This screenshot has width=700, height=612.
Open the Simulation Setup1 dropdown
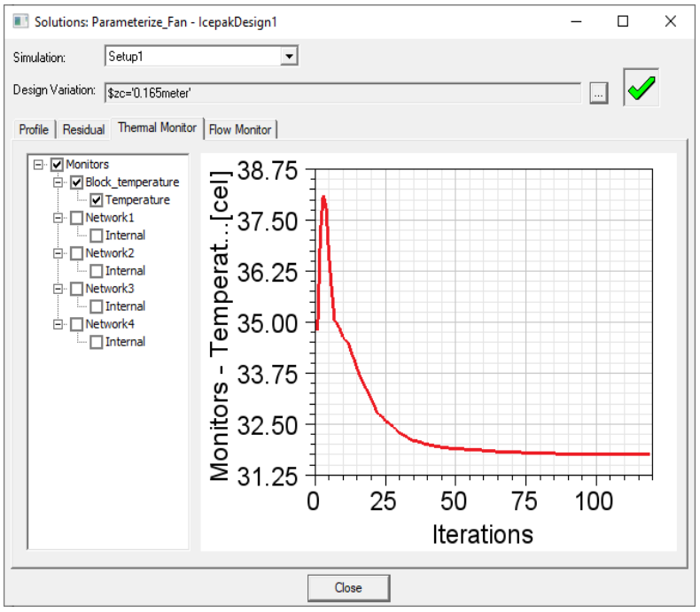tap(289, 56)
